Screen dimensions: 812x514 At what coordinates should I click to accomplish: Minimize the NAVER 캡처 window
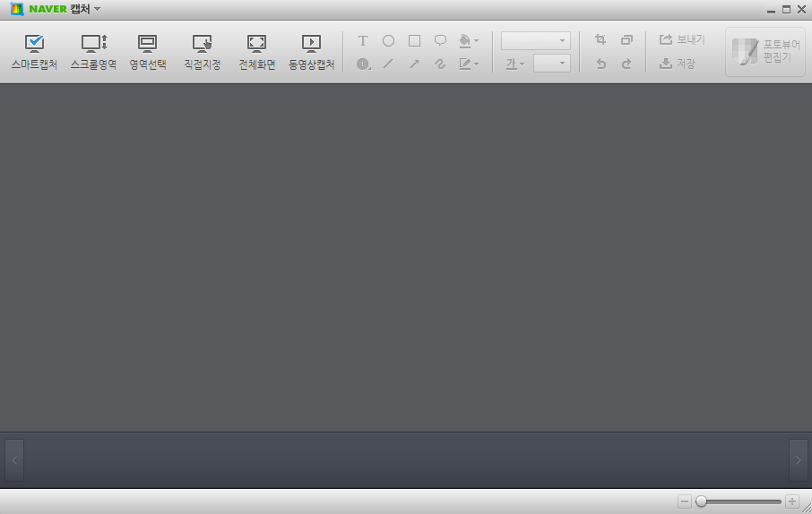[771, 10]
